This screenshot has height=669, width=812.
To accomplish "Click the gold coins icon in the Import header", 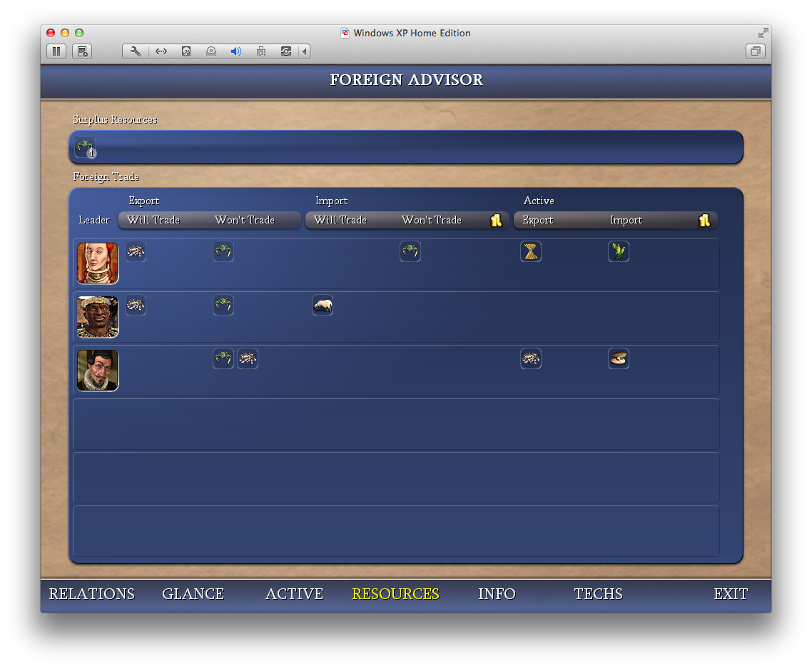I will [496, 220].
